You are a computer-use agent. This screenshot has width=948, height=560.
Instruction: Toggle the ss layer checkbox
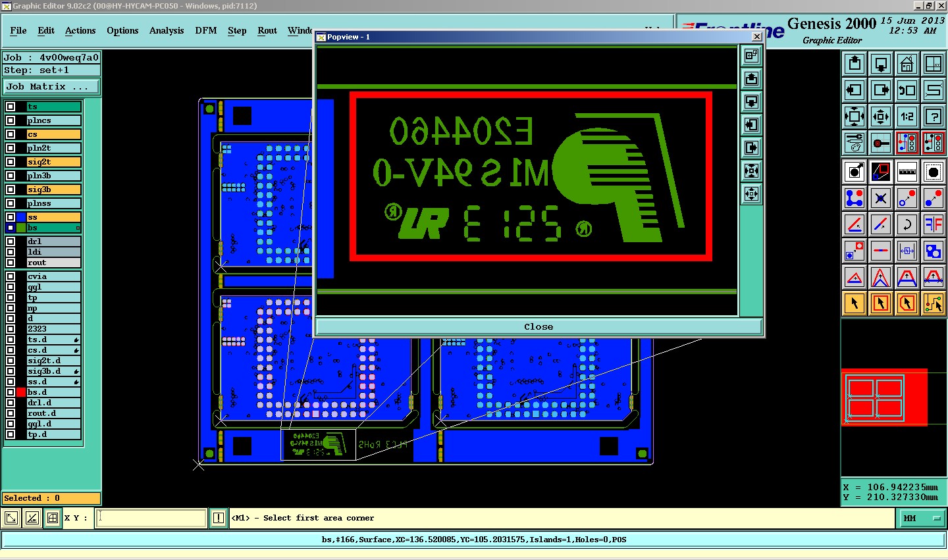(x=11, y=217)
